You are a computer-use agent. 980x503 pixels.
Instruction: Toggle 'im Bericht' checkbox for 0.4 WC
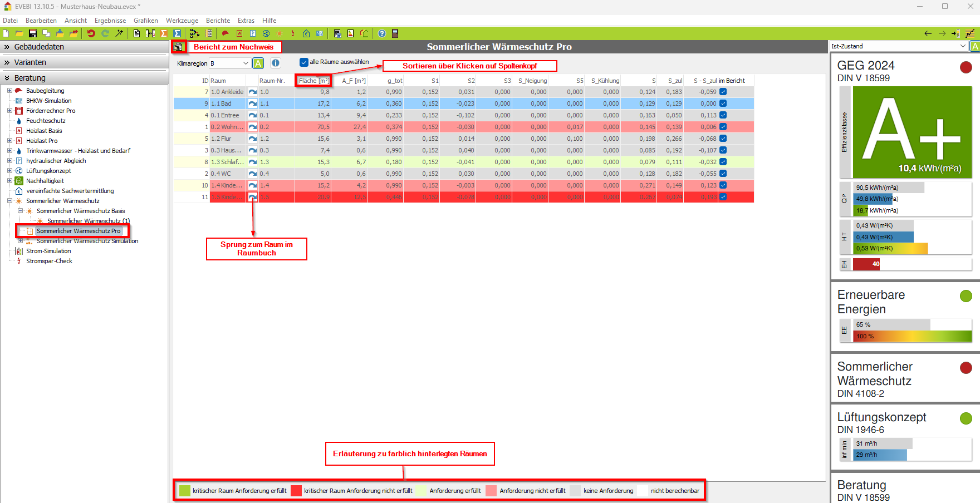(723, 174)
